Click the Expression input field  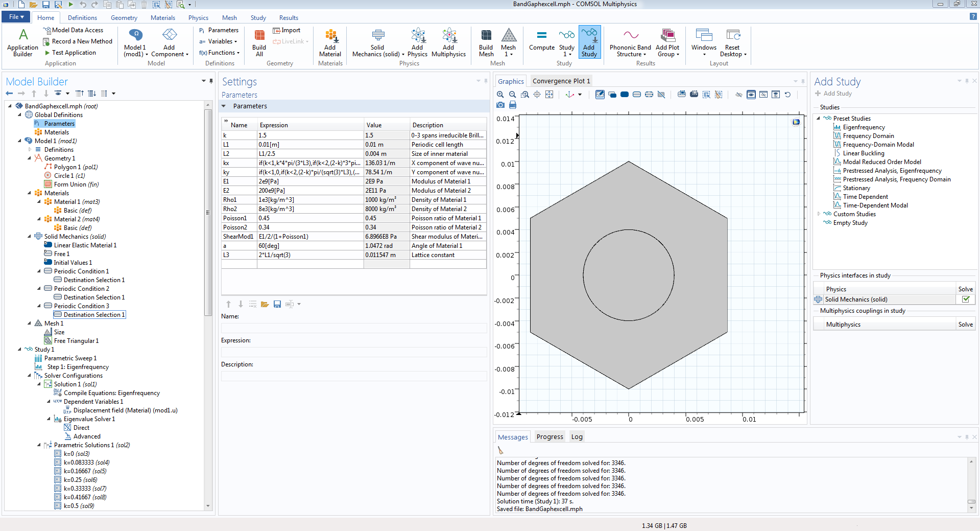pos(353,352)
